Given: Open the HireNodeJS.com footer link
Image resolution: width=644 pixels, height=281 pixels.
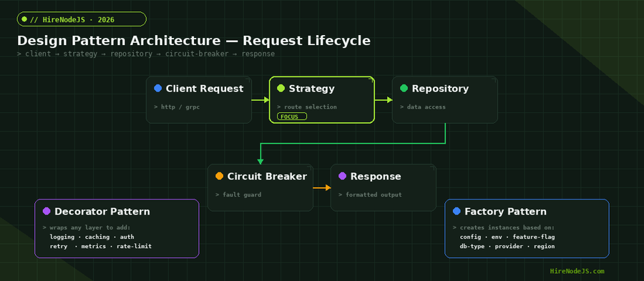Looking at the screenshot, I should (577, 271).
